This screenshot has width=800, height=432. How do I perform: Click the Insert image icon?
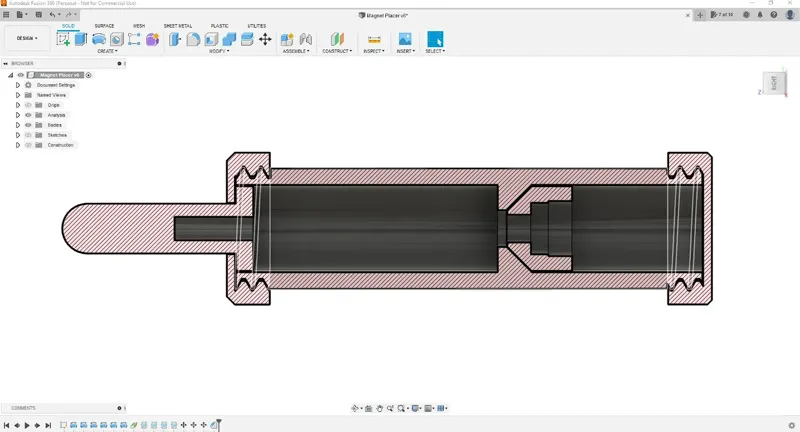[405, 39]
